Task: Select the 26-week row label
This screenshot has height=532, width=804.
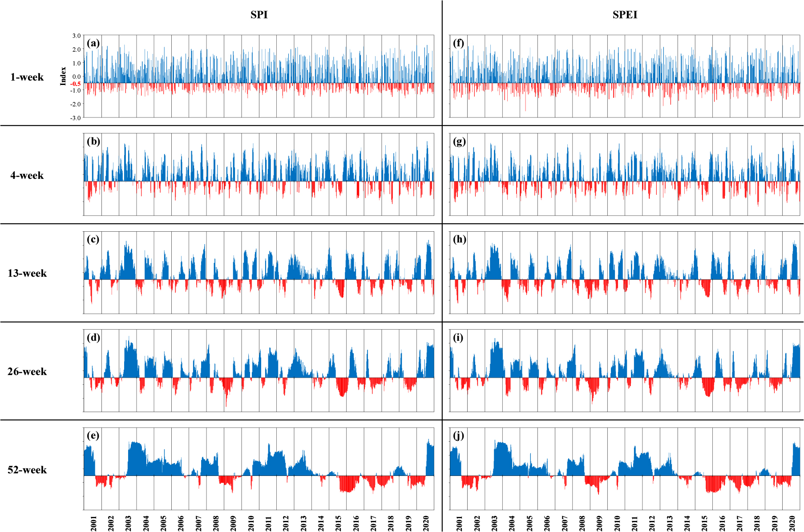Action: pos(27,371)
